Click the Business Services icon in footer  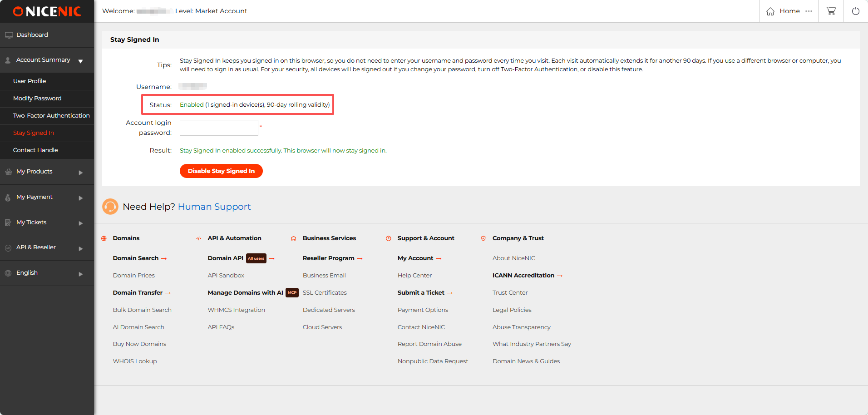[x=294, y=238]
